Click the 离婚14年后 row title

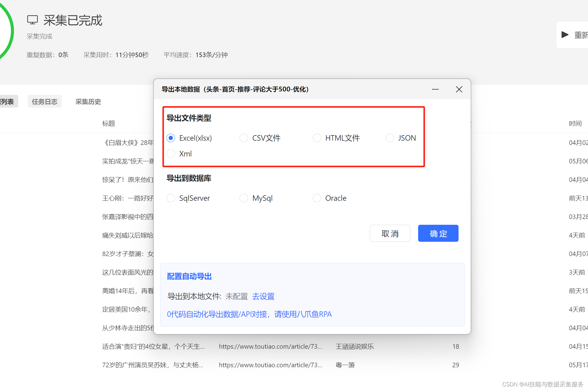(128, 291)
